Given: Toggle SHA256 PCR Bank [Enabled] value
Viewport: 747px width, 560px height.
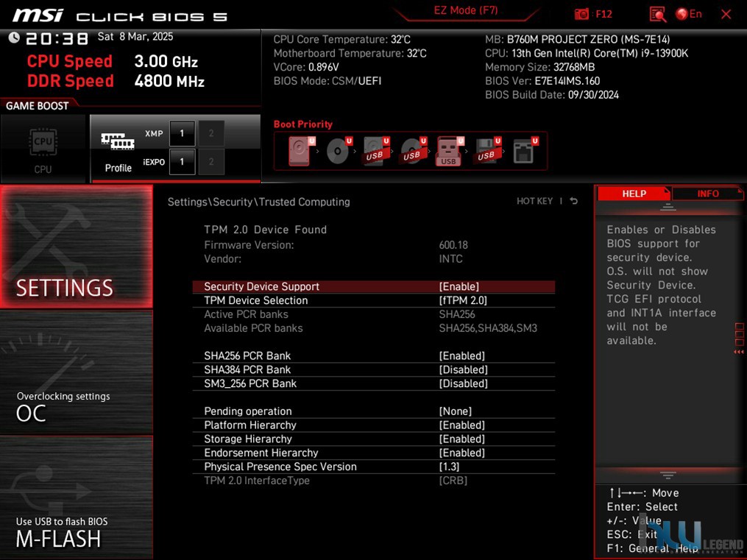Looking at the screenshot, I should tap(462, 355).
